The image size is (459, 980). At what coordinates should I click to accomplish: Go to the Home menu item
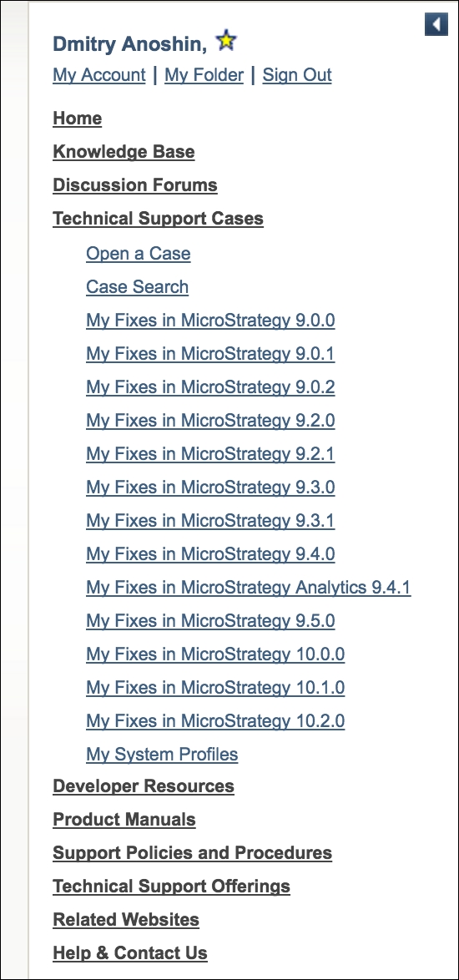tap(78, 119)
